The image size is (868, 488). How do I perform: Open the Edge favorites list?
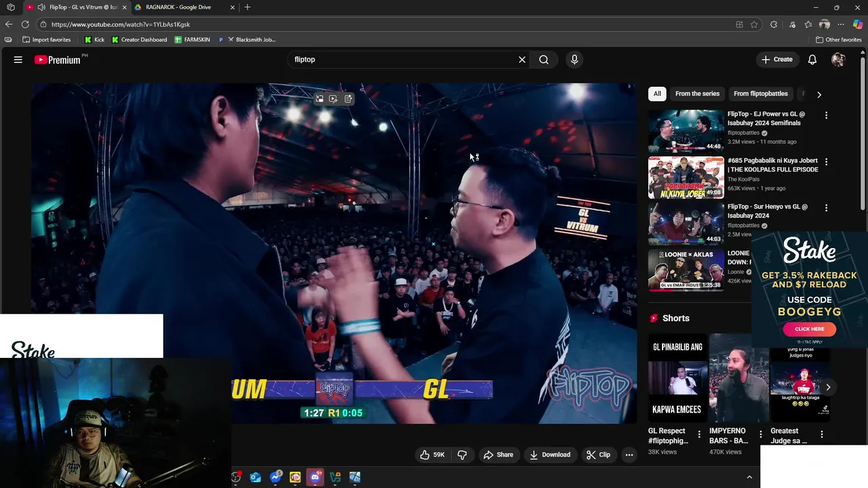click(x=808, y=24)
